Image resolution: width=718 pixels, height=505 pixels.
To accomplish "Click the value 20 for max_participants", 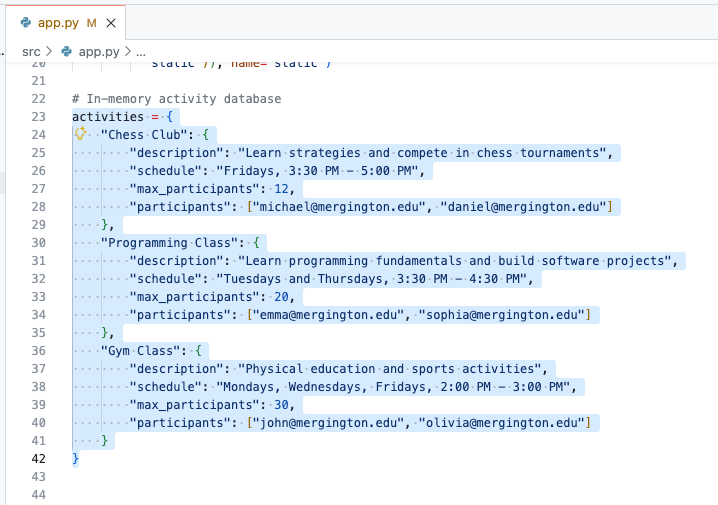I will (x=282, y=297).
